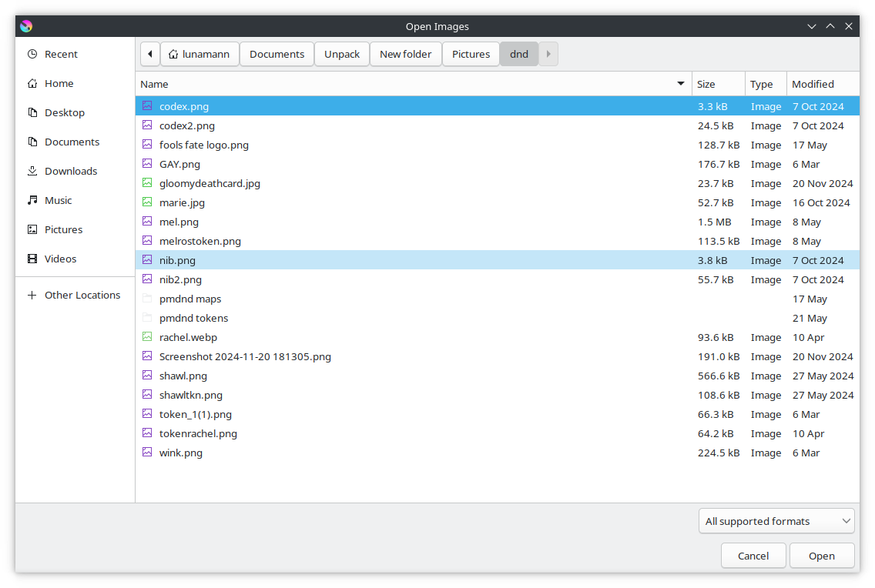Image resolution: width=875 pixels, height=588 pixels.
Task: Navigate to Pictures in the path bar
Action: click(x=471, y=55)
